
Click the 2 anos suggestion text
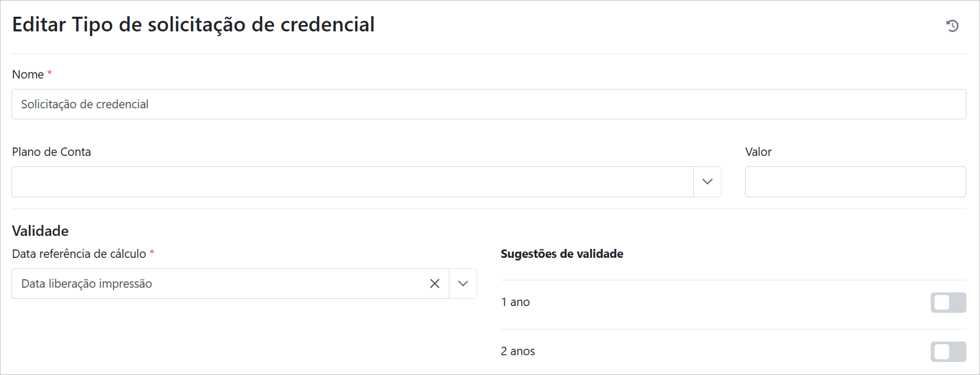517,351
